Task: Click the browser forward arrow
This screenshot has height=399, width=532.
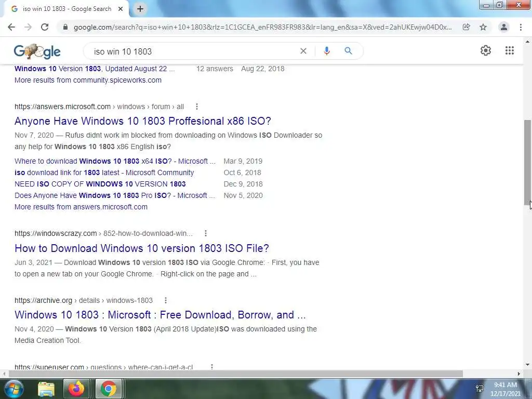Action: (28, 27)
